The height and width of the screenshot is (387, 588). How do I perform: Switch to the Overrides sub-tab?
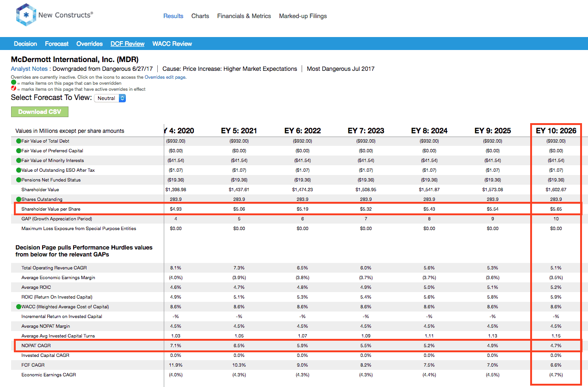pos(90,44)
